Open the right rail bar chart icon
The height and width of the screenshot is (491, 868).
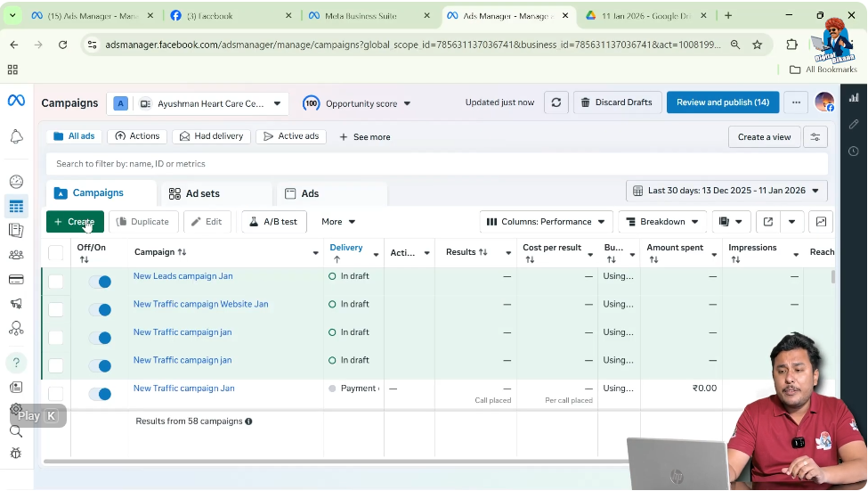coord(854,97)
